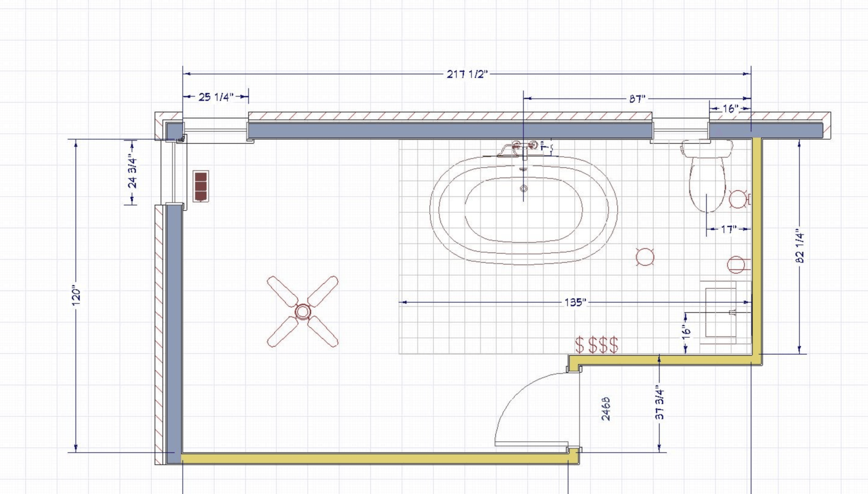Select the 217 1/2" overall dimension
This screenshot has width=868, height=494.
point(467,74)
